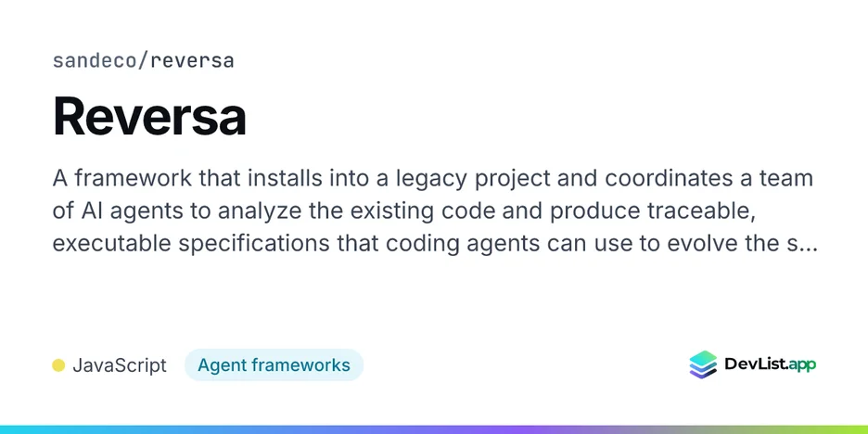Click the framework description paragraph

[435, 211]
